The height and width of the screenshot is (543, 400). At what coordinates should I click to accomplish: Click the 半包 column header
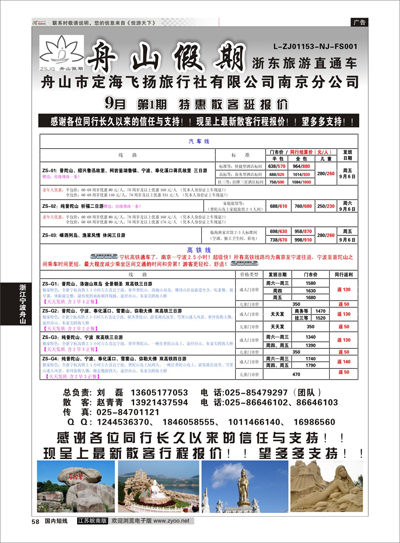click(x=278, y=159)
